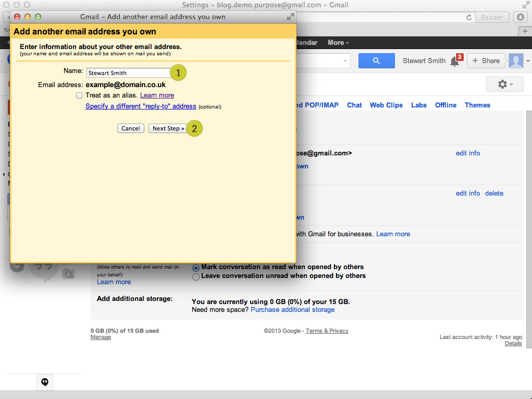Select Leave conversation unread option
This screenshot has width=532, height=399.
196,276
